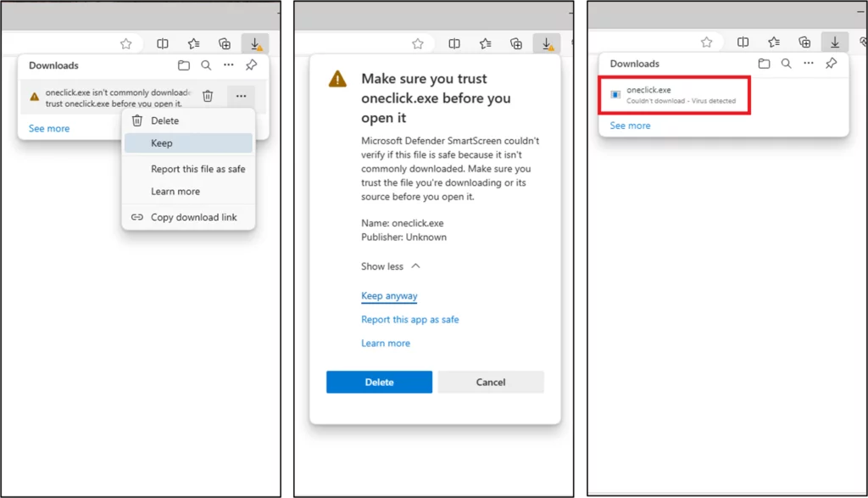Select Learn more in context menu

pos(188,191)
